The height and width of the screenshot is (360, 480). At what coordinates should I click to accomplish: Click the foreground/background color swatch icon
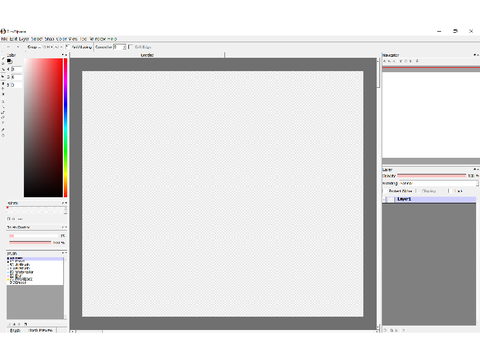coord(10,61)
